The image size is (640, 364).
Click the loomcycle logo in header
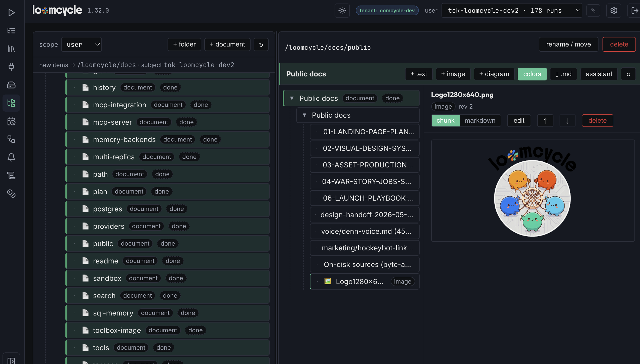coord(57,10)
